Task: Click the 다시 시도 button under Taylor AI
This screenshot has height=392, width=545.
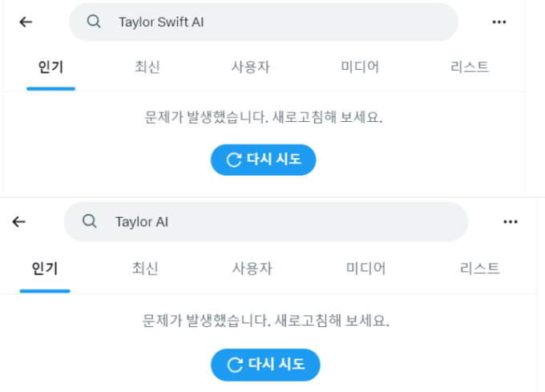Action: pos(265,365)
